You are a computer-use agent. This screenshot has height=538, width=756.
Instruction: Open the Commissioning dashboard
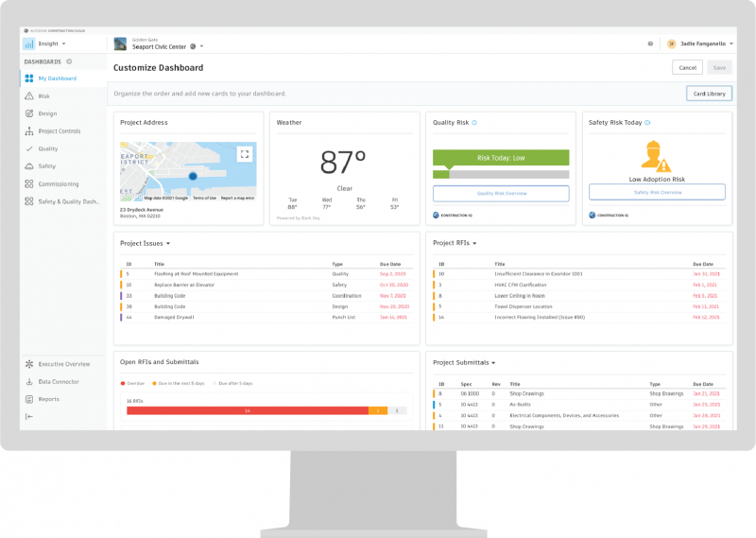[63, 183]
